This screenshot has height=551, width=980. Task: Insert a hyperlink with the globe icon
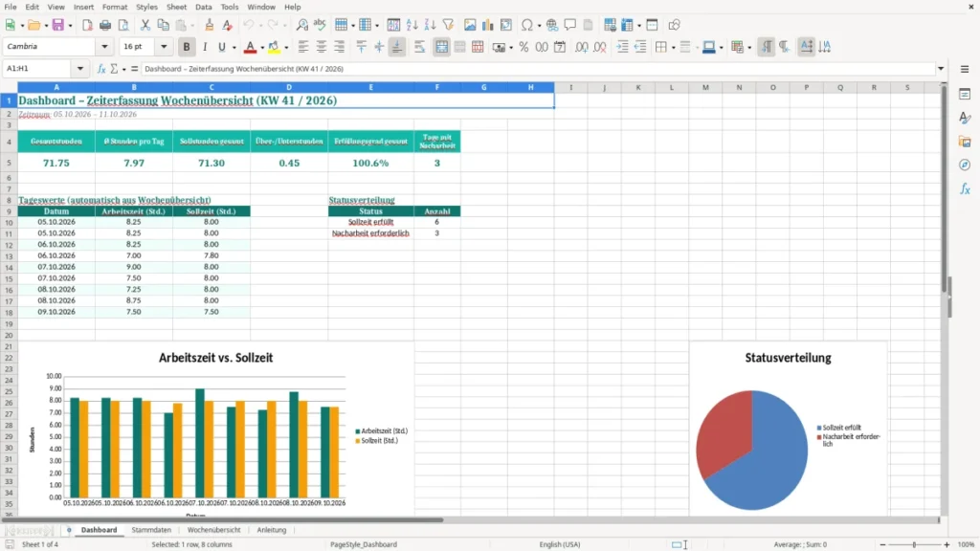(x=552, y=25)
